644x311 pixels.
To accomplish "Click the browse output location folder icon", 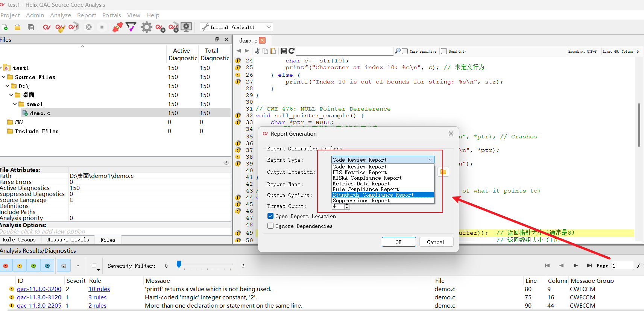I will click(x=444, y=172).
